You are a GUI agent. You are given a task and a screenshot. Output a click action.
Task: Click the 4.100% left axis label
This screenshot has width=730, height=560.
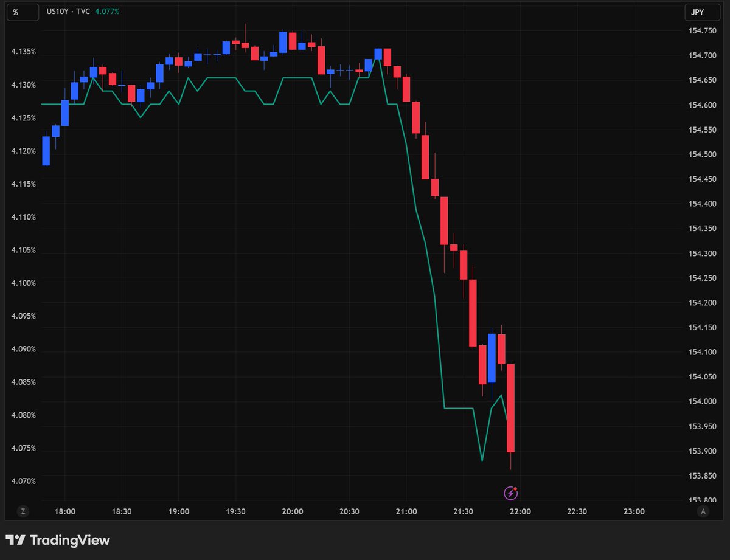tap(23, 283)
